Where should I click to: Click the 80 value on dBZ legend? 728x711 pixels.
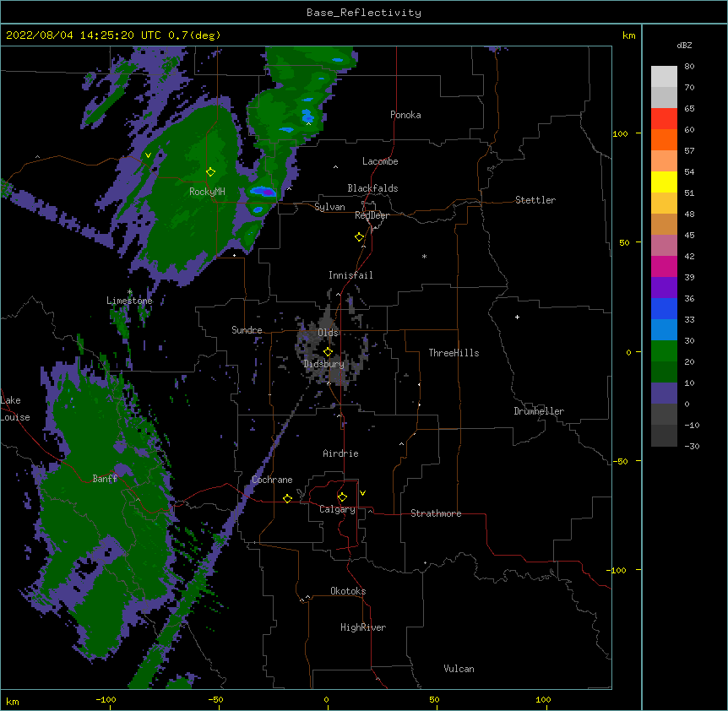(689, 67)
